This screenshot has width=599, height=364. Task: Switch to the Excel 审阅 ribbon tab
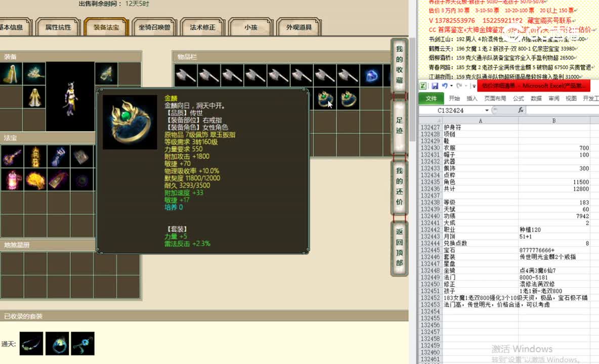554,99
